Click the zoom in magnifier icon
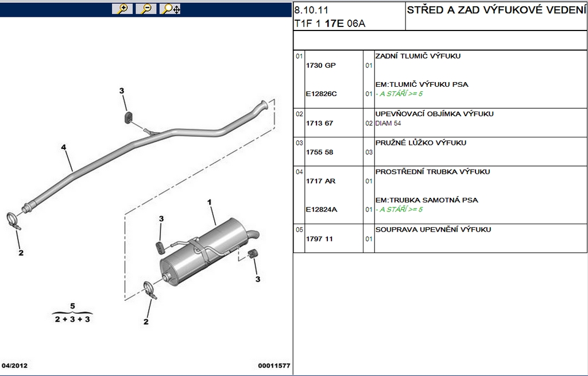Screen dimensions: 588x376 (x=122, y=9)
